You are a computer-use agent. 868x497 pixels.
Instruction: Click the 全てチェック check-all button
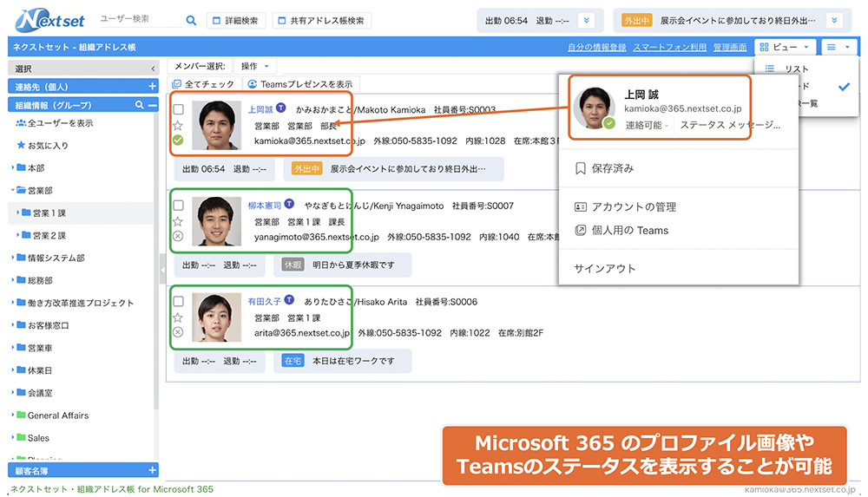(x=203, y=84)
